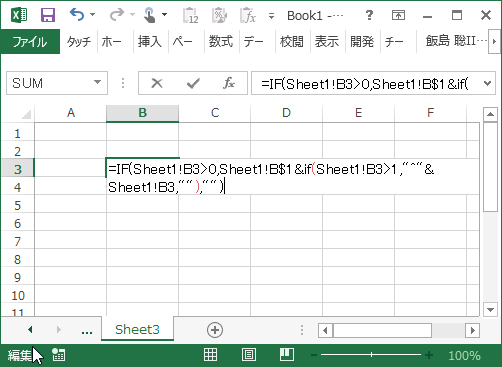Open the 表示 ribbon tab

(327, 41)
